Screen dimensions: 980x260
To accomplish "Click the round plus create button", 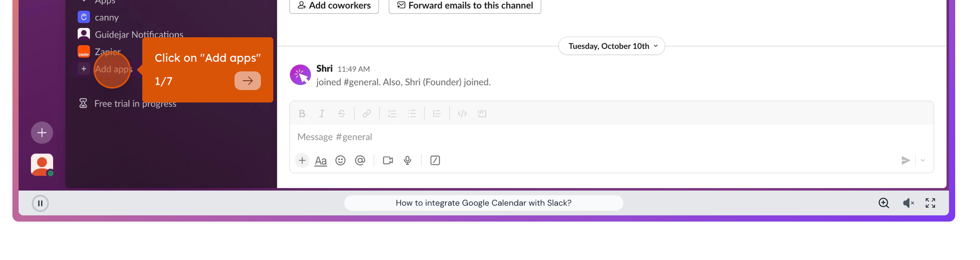I will [x=42, y=133].
